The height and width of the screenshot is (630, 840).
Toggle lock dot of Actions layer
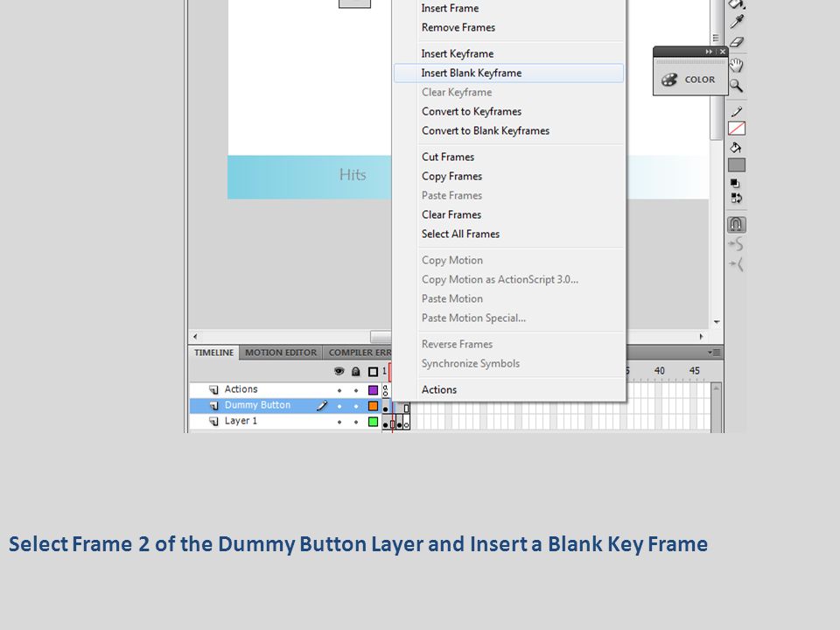click(356, 390)
